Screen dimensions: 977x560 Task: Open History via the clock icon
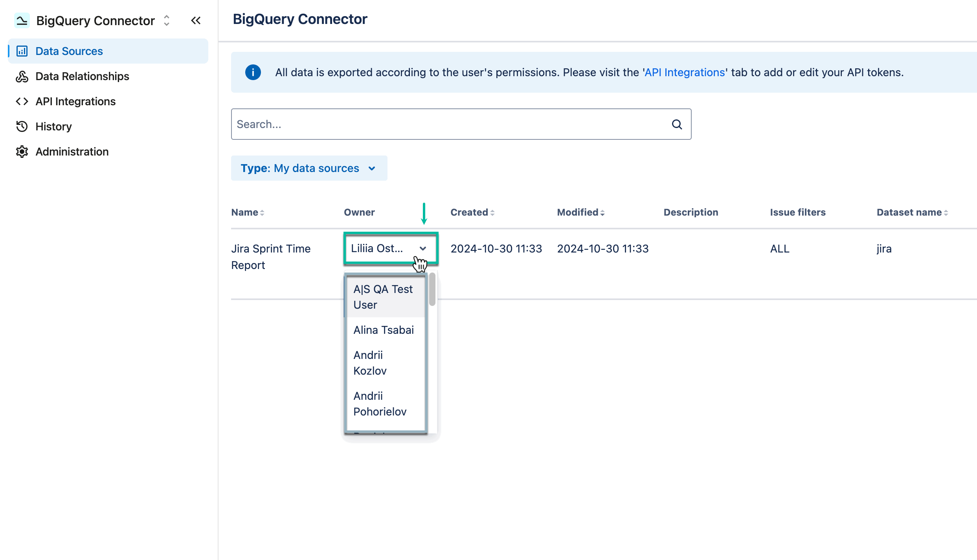22,126
